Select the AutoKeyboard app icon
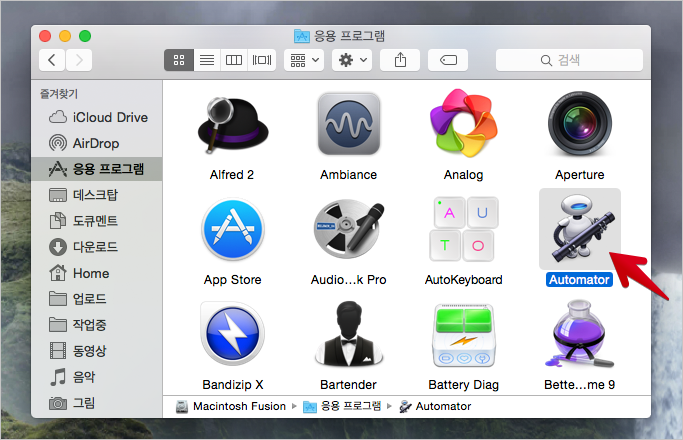This screenshot has width=683, height=440. coord(463,229)
